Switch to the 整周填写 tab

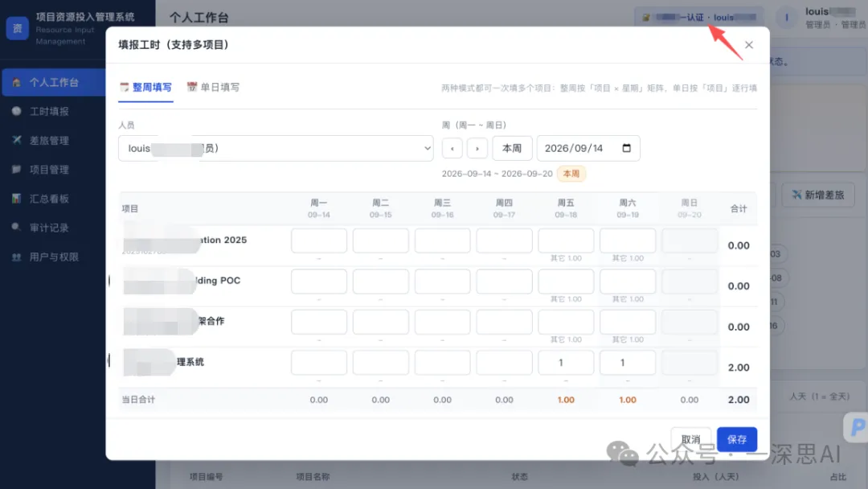(145, 88)
